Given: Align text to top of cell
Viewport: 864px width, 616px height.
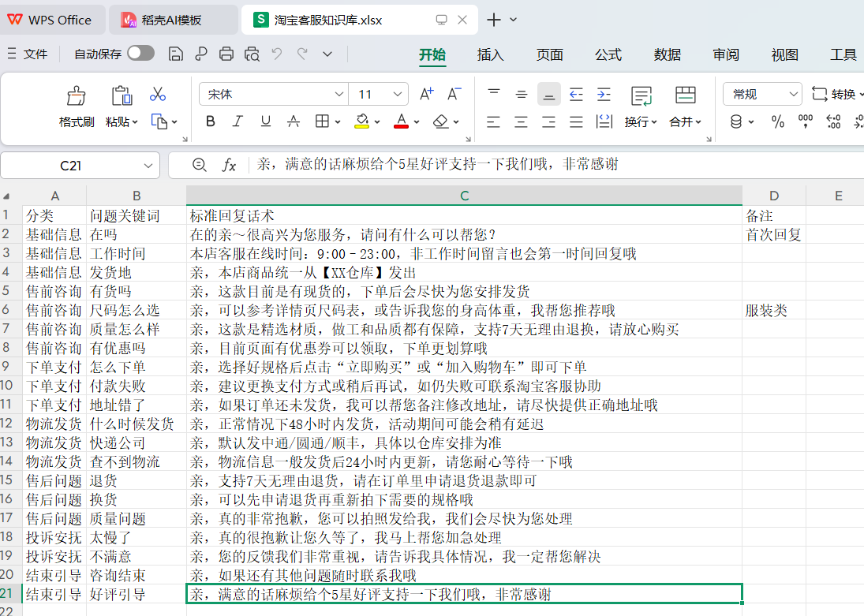Looking at the screenshot, I should (494, 94).
